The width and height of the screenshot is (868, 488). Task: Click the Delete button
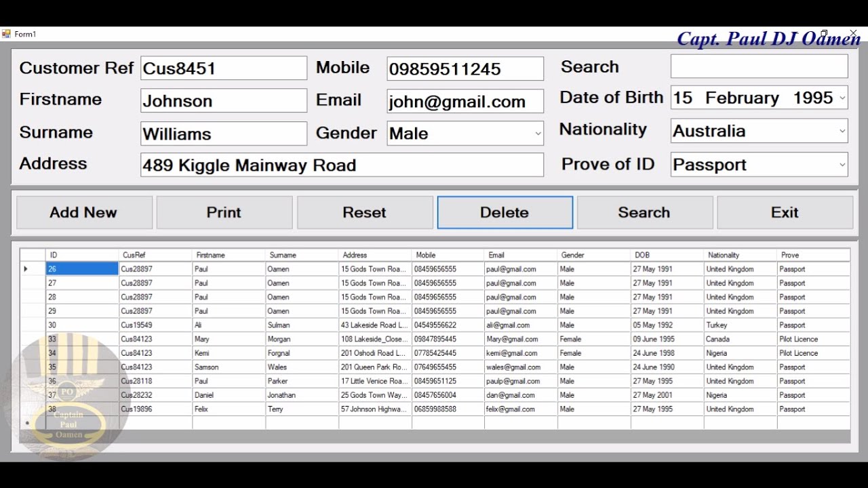point(505,212)
